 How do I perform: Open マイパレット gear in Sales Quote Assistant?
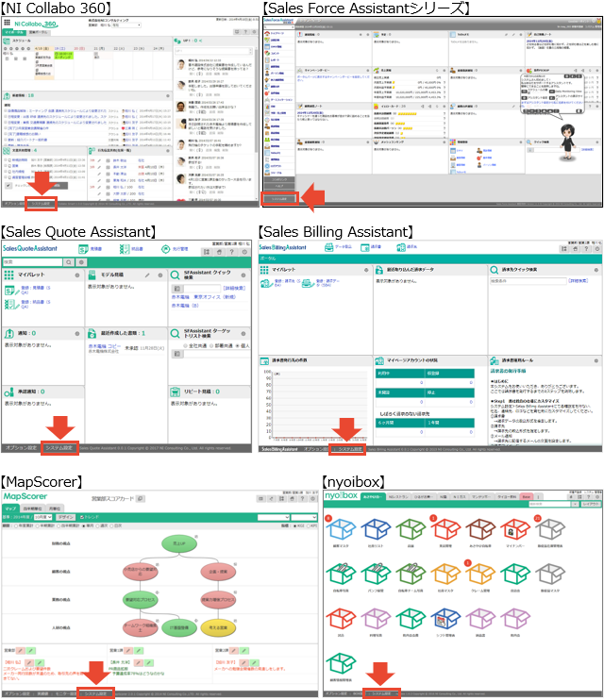tap(77, 275)
